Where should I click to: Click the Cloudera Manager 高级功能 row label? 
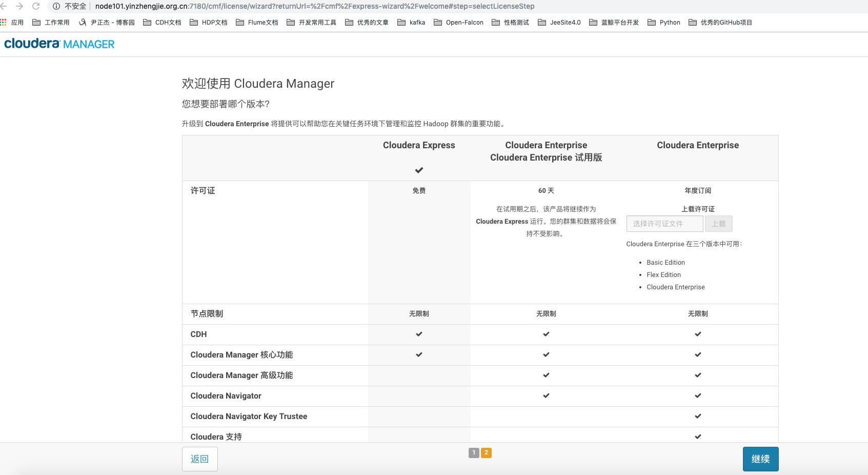coord(241,375)
